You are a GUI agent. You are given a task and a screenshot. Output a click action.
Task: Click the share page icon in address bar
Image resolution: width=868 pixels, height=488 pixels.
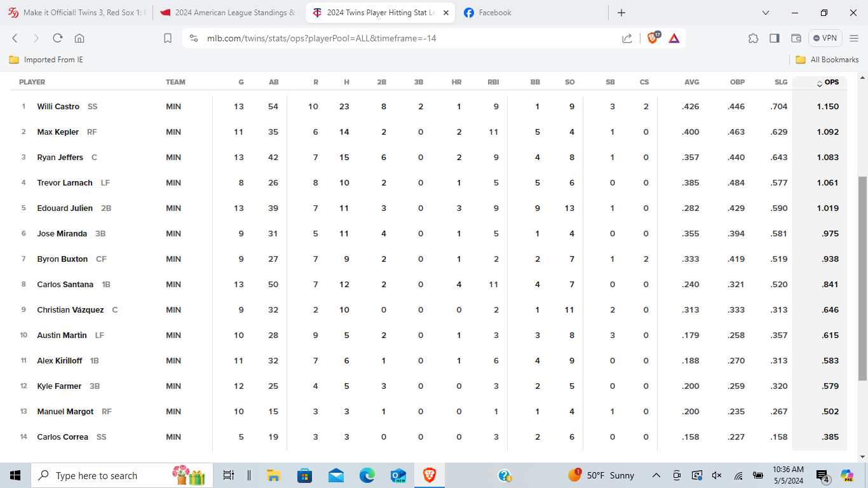pyautogui.click(x=627, y=38)
